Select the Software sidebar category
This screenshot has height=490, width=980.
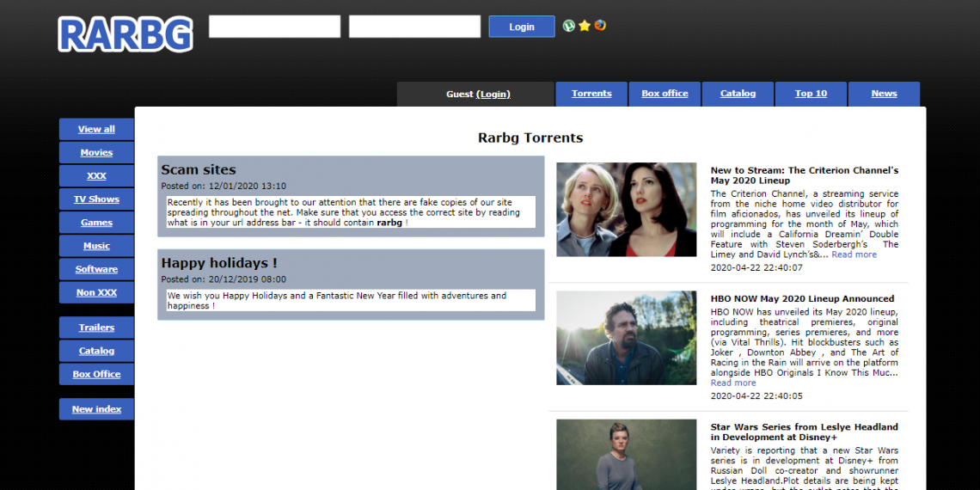(96, 269)
